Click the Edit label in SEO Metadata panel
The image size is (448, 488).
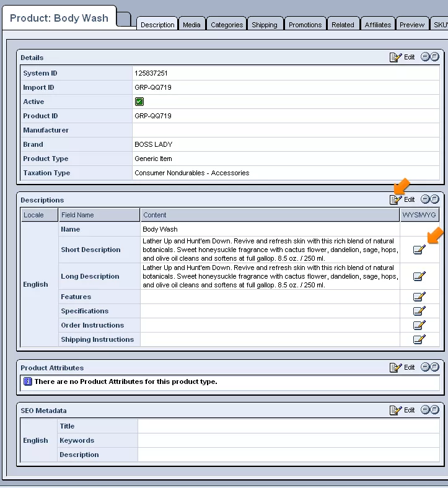tap(409, 410)
